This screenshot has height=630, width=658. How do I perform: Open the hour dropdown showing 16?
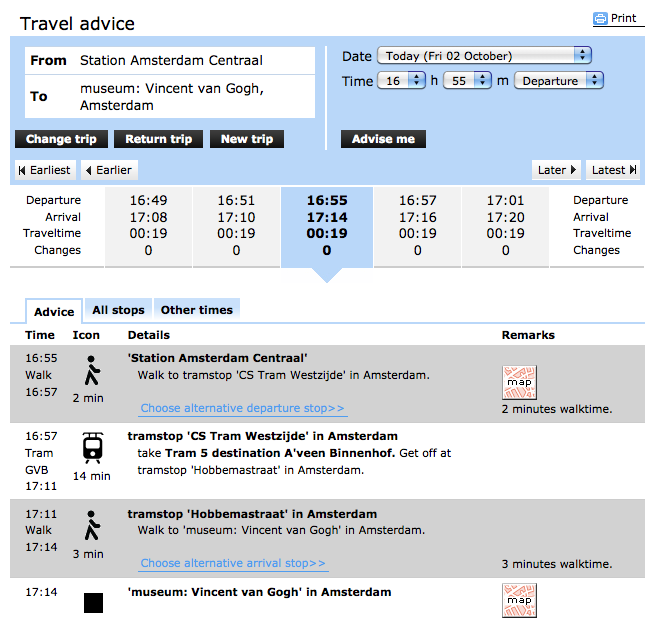[401, 81]
